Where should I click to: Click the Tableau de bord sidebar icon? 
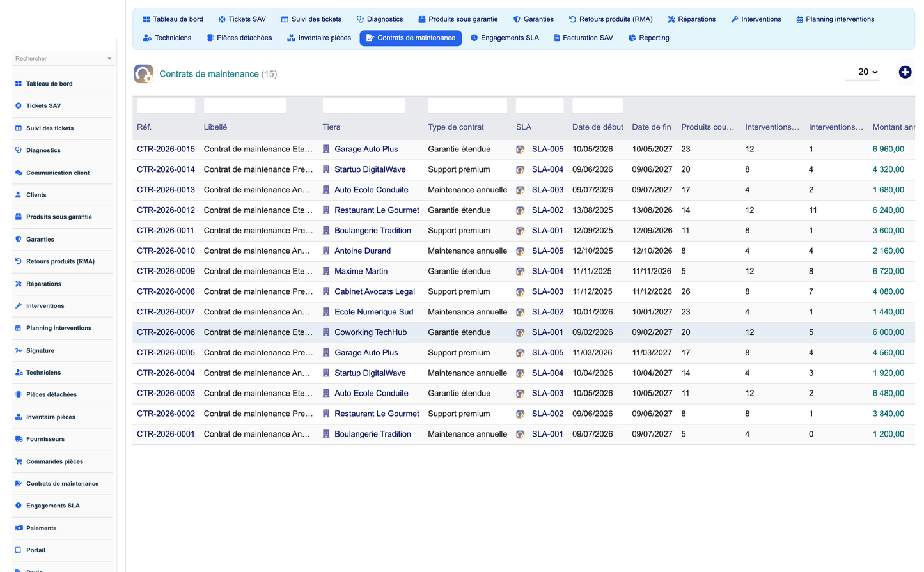(19, 84)
